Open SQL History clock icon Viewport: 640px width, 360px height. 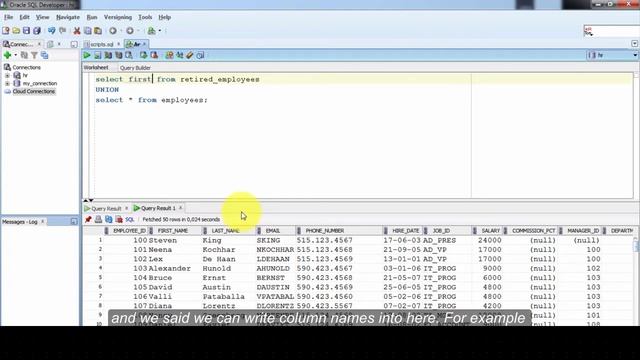200,55
